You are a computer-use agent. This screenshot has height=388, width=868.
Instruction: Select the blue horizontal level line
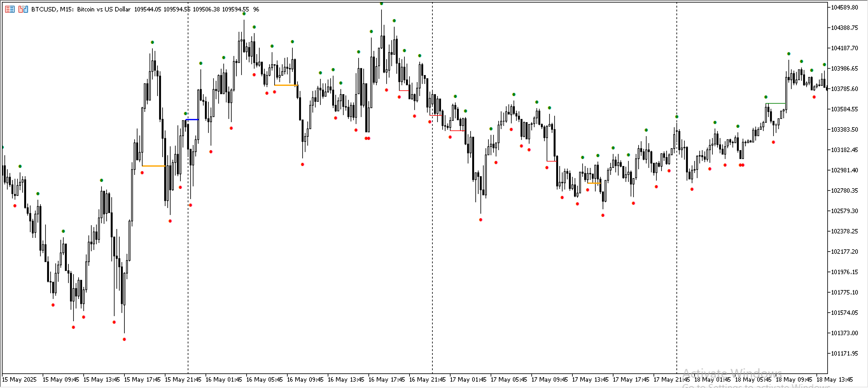click(x=192, y=120)
